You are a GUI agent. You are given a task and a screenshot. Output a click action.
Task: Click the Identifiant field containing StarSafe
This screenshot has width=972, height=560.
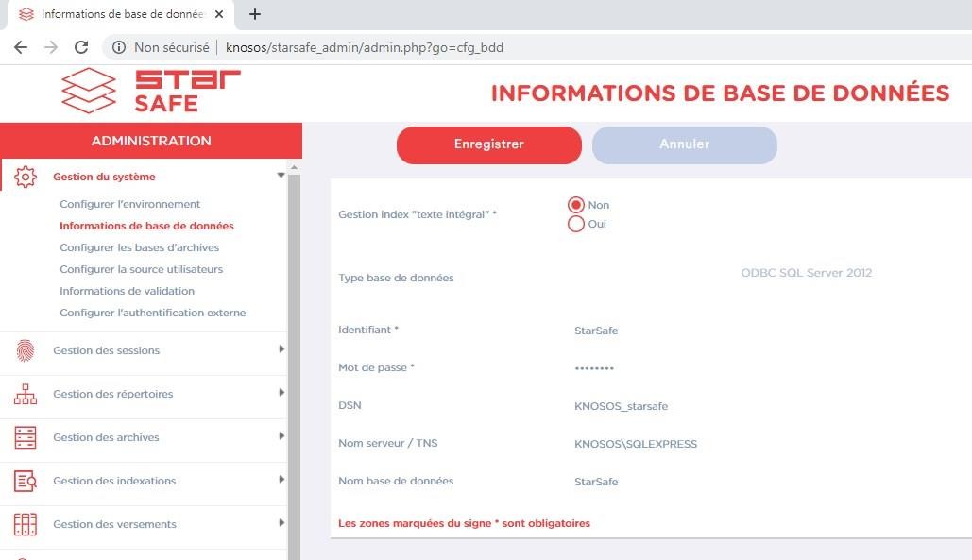pyautogui.click(x=596, y=331)
